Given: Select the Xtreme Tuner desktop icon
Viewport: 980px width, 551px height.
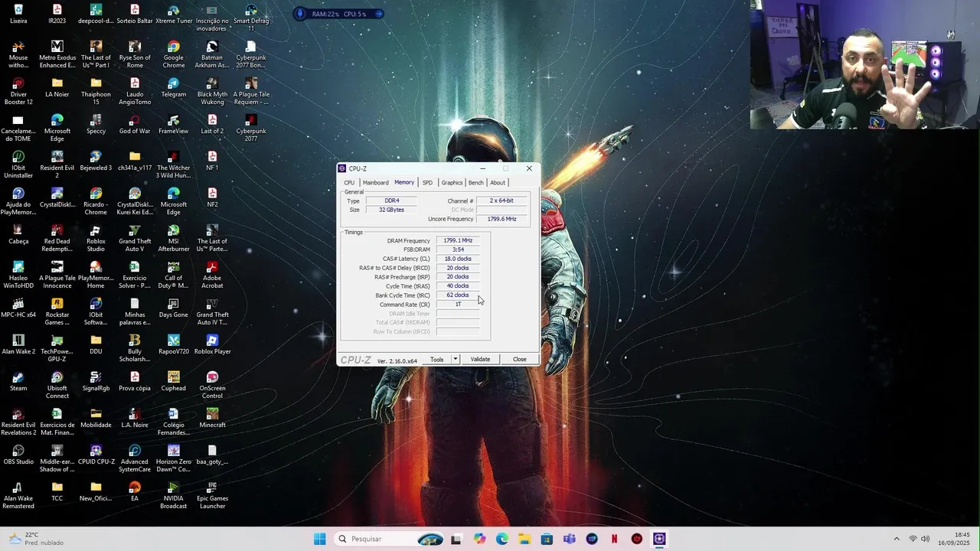Looking at the screenshot, I should pos(174,15).
